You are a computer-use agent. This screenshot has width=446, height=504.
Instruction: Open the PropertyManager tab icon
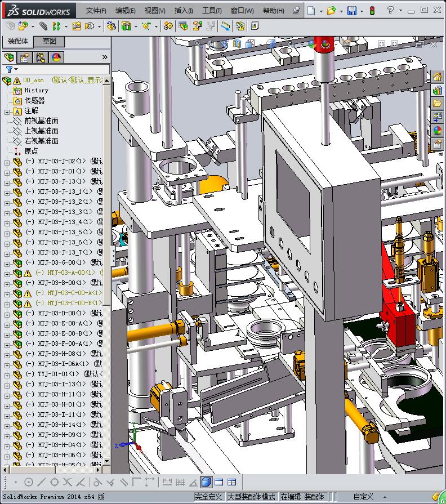[x=25, y=57]
